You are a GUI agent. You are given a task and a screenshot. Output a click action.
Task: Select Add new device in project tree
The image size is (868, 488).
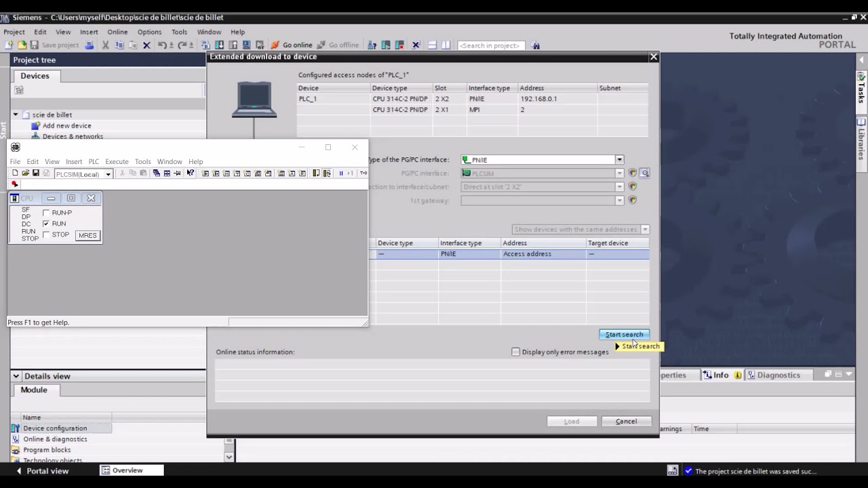[x=66, y=125]
